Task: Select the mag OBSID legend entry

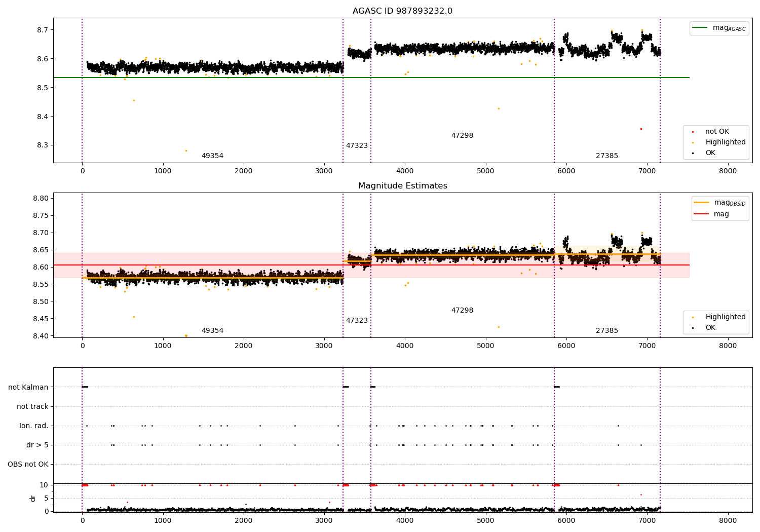Action: click(720, 203)
